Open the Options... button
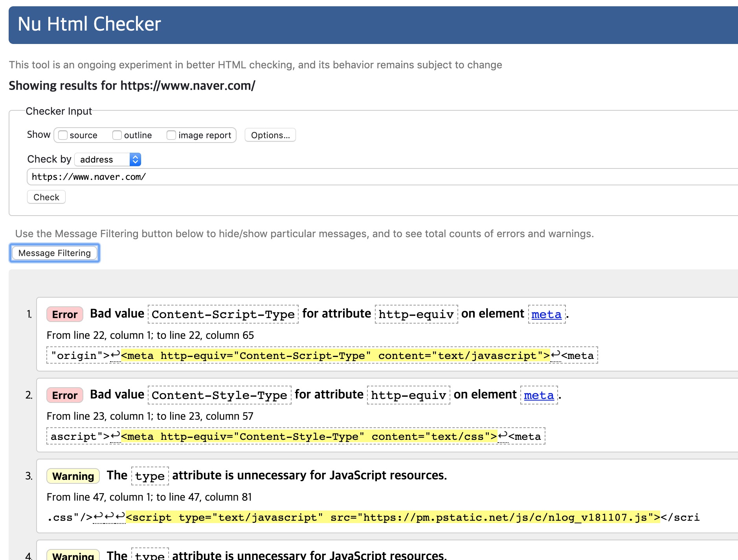 [x=270, y=135]
